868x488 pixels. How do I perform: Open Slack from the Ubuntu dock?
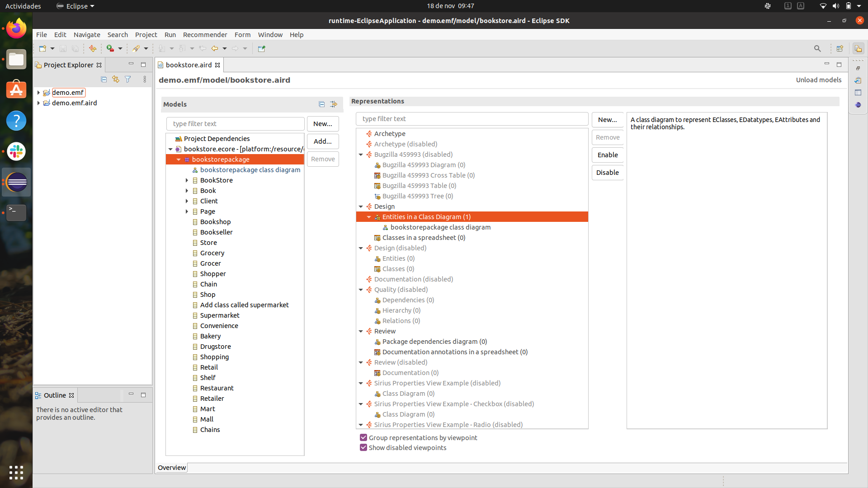16,151
